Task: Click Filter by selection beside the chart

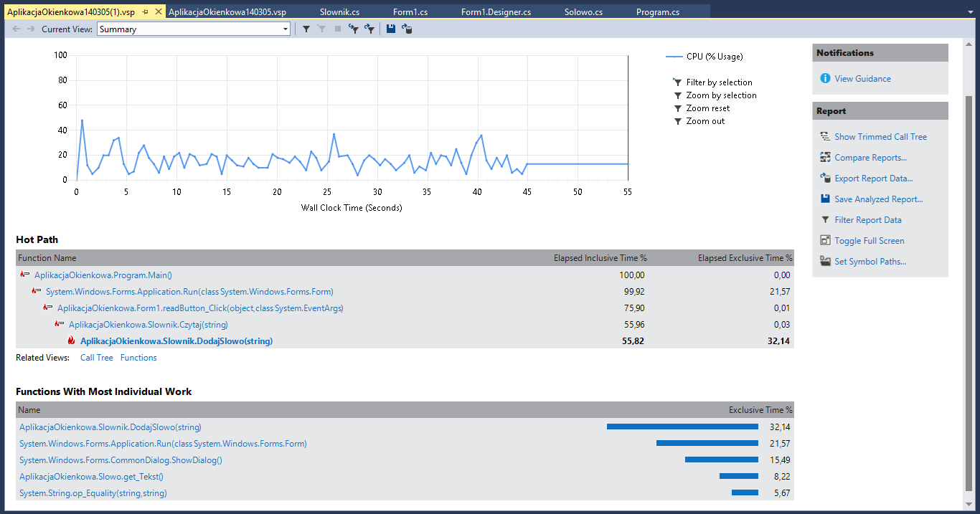Action: 719,82
